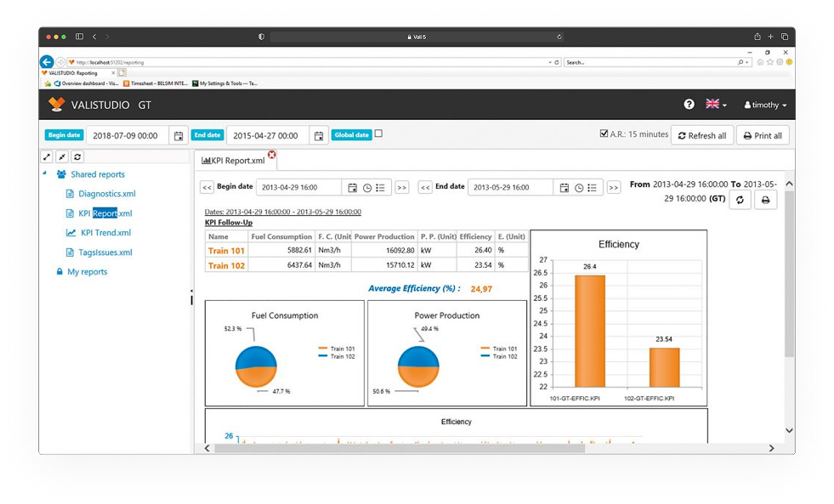This screenshot has height=504, width=834.
Task: Click the refresh icon in the KPI report header
Action: (x=740, y=201)
